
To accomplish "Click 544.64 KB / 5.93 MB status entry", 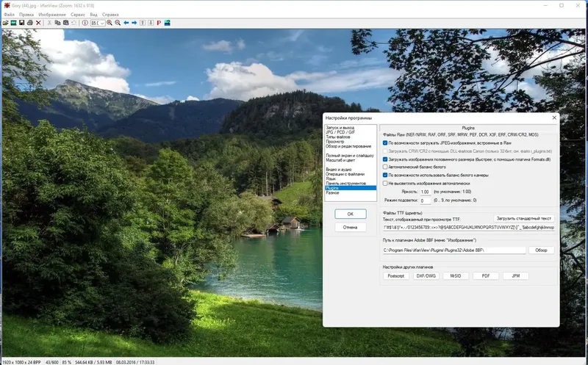I will [x=93, y=362].
